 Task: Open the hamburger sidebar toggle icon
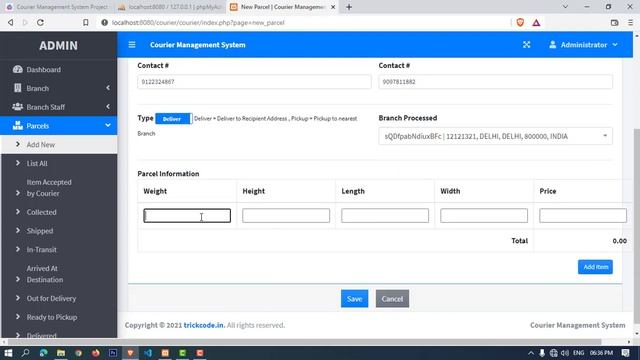[x=132, y=45]
